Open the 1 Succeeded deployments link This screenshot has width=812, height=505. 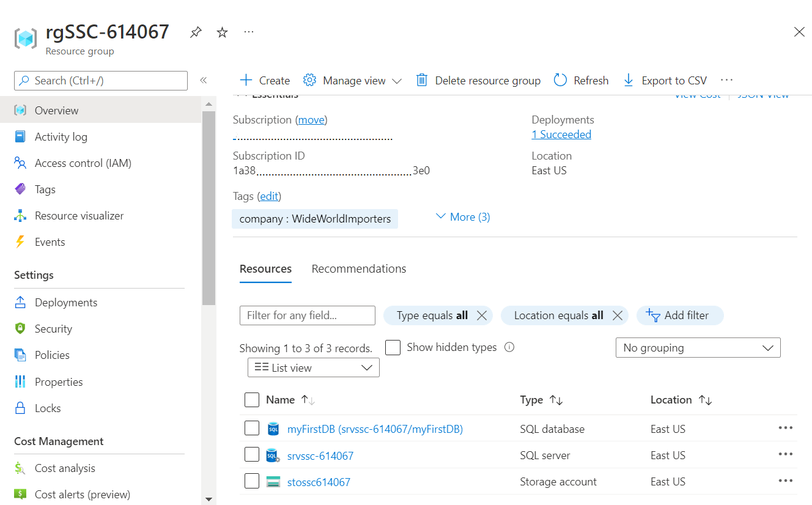coord(561,135)
